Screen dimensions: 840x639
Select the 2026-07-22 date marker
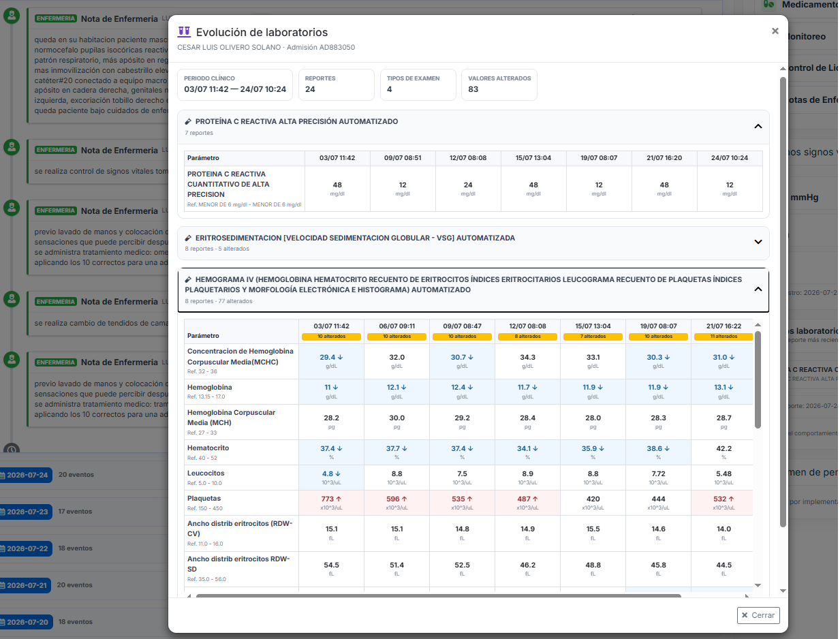pyautogui.click(x=25, y=548)
